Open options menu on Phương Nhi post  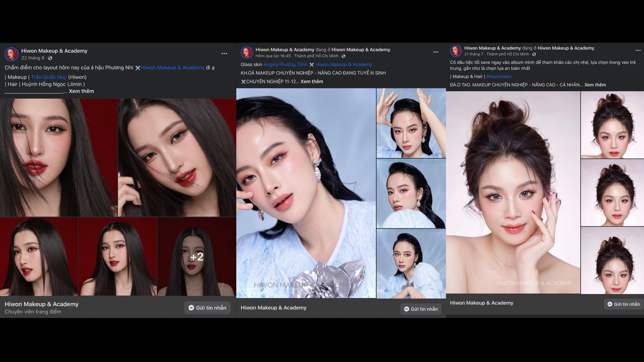[224, 53]
